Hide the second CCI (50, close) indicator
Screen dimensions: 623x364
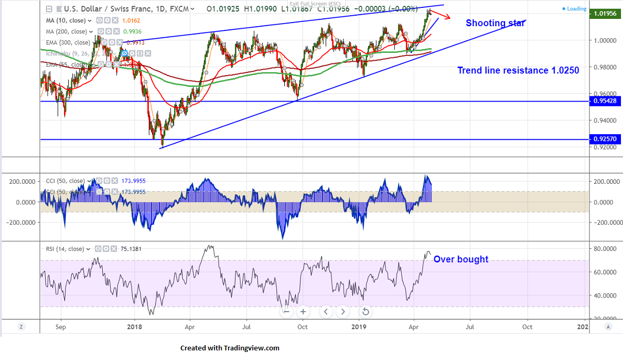point(99,192)
